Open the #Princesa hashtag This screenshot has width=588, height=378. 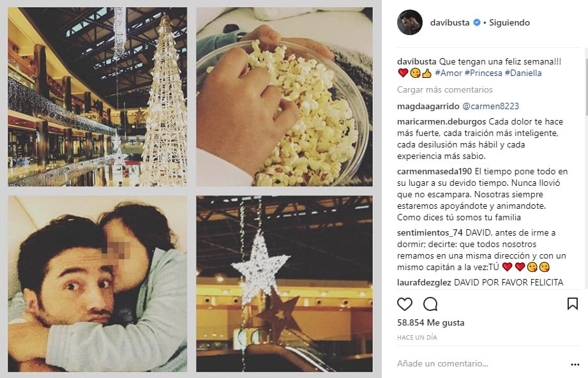pyautogui.click(x=483, y=73)
